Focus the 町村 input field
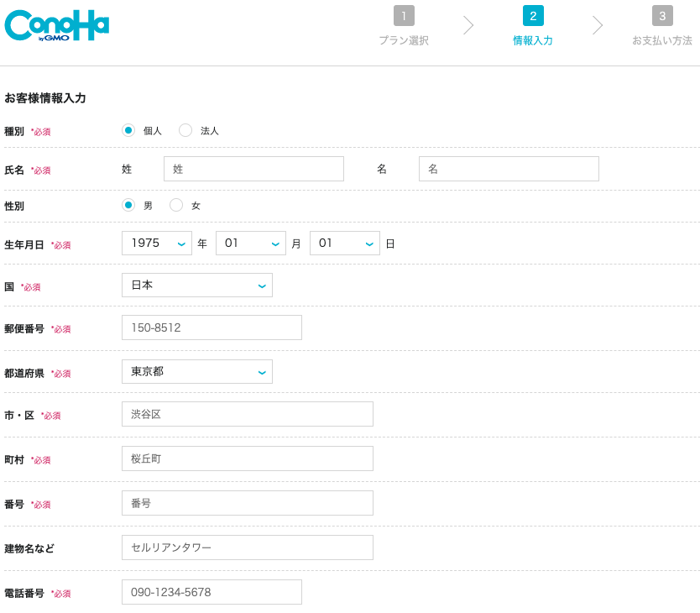This screenshot has width=700, height=613. [x=248, y=458]
